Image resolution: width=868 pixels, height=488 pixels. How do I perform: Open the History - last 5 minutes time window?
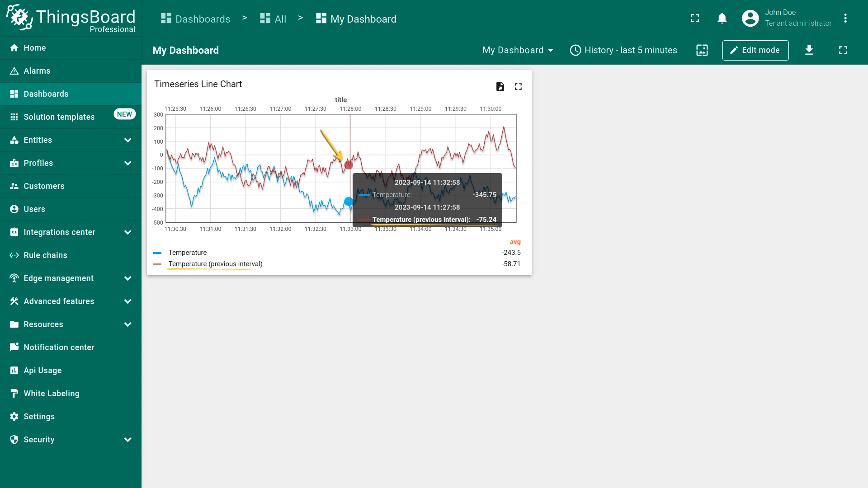point(623,50)
